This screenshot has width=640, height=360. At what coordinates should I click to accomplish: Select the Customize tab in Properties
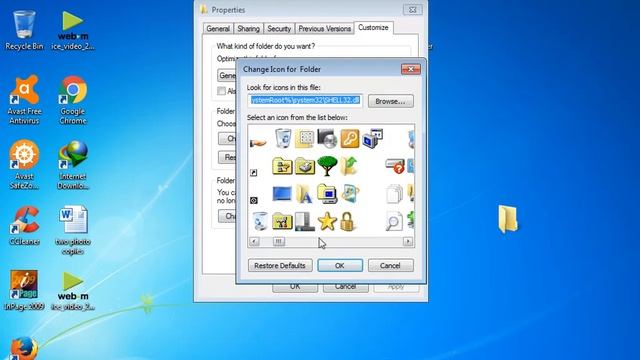tap(373, 28)
